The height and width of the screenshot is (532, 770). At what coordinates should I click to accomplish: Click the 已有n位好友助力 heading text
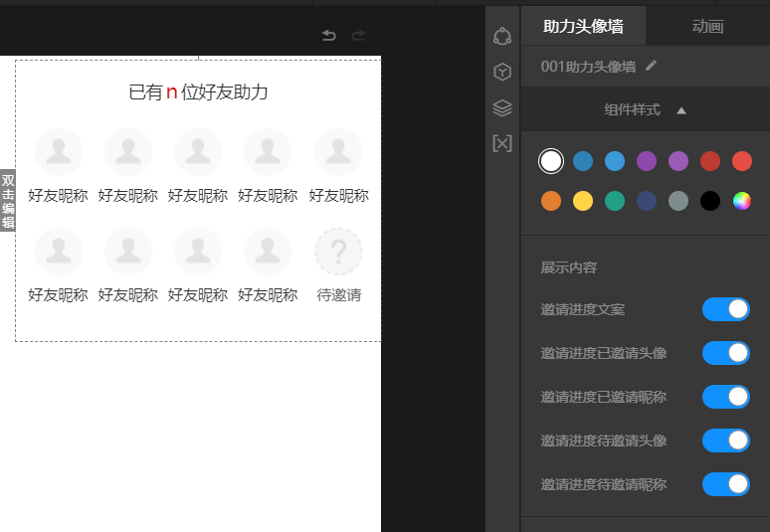click(x=198, y=92)
